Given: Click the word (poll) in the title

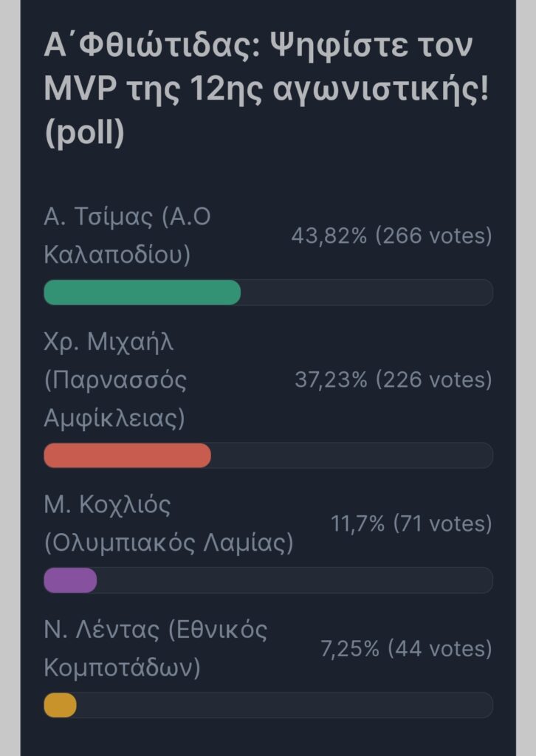Looking at the screenshot, I should point(84,133).
